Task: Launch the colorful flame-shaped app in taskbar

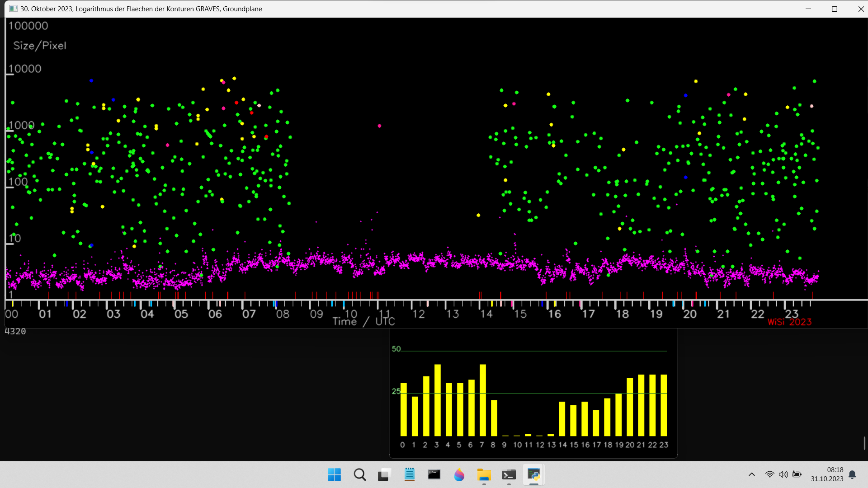Action: (x=459, y=475)
